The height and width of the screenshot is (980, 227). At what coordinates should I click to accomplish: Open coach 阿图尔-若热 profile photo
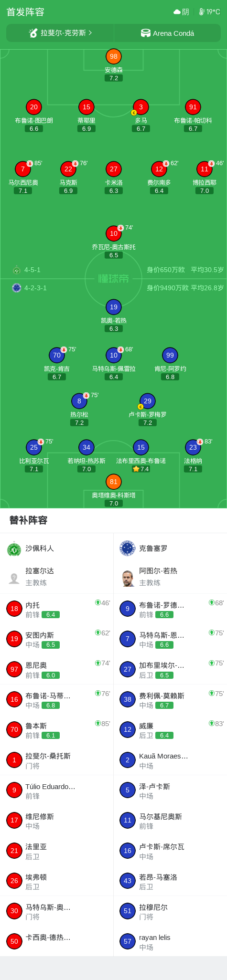pyautogui.click(x=127, y=578)
